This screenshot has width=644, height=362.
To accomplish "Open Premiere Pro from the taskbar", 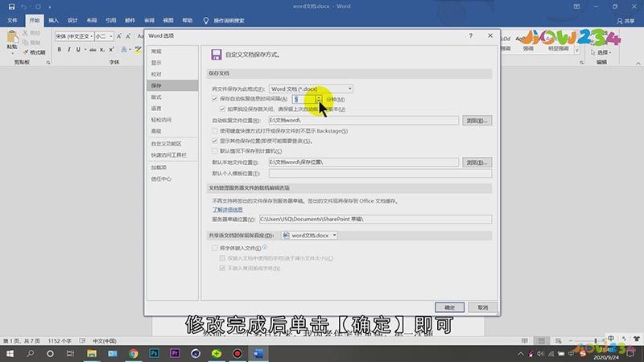I will (175, 353).
